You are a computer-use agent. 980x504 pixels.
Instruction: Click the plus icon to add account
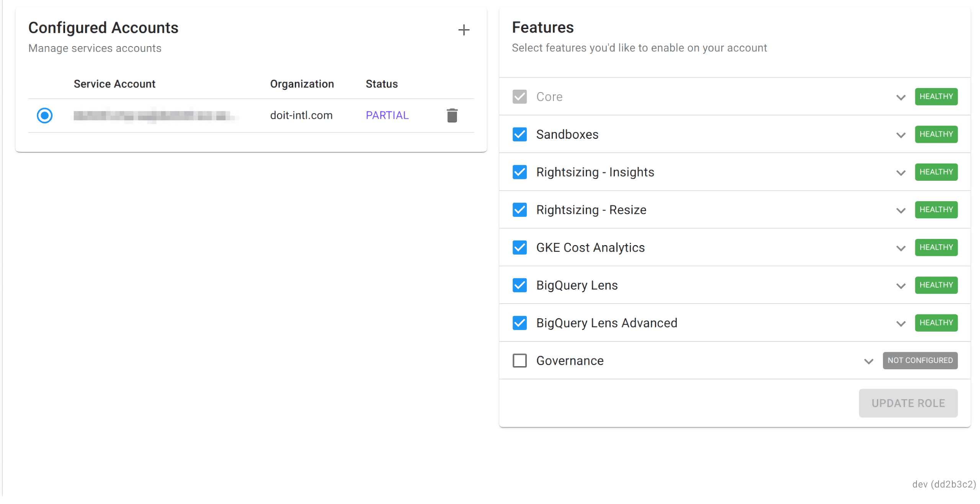(x=464, y=30)
